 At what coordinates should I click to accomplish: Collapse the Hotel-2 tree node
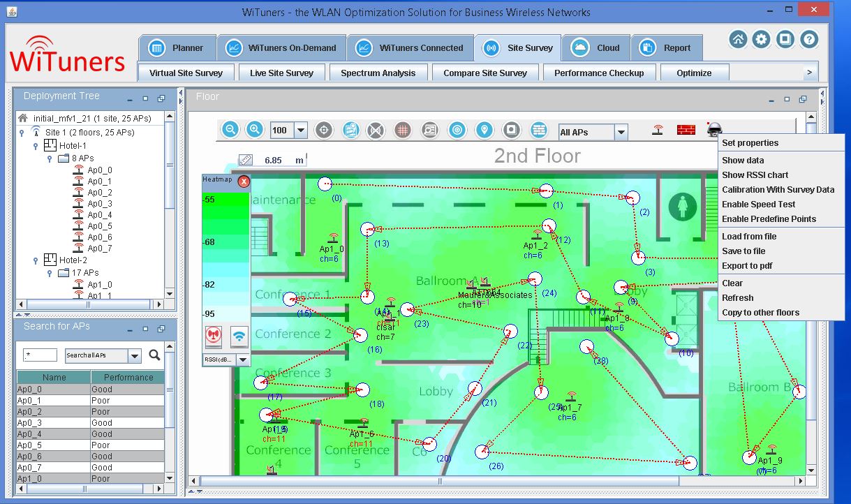[x=36, y=260]
